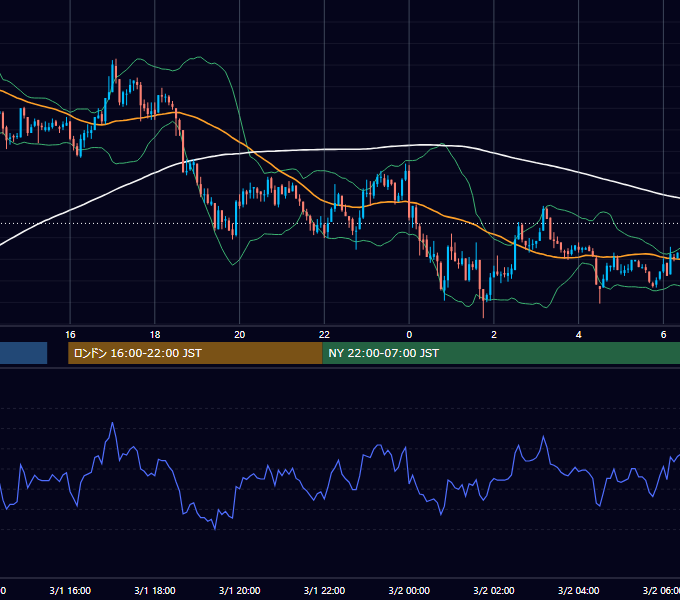Screen dimensions: 680x600
Task: Click the ロンドン 16:00-22:00 JST session bar
Action: 195,353
